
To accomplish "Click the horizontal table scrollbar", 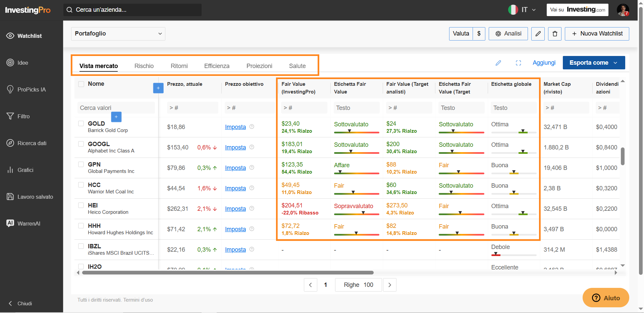I will pyautogui.click(x=228, y=272).
